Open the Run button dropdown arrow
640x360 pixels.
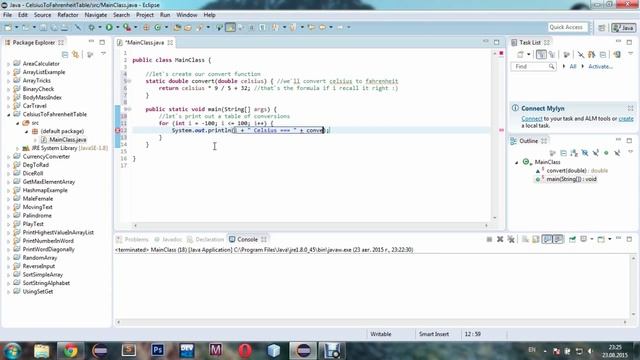coord(118,27)
